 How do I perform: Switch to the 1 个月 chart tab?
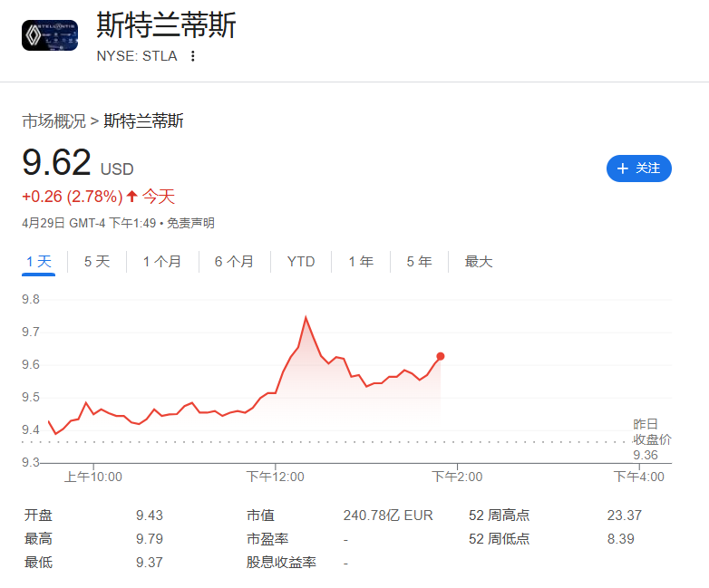tap(162, 262)
